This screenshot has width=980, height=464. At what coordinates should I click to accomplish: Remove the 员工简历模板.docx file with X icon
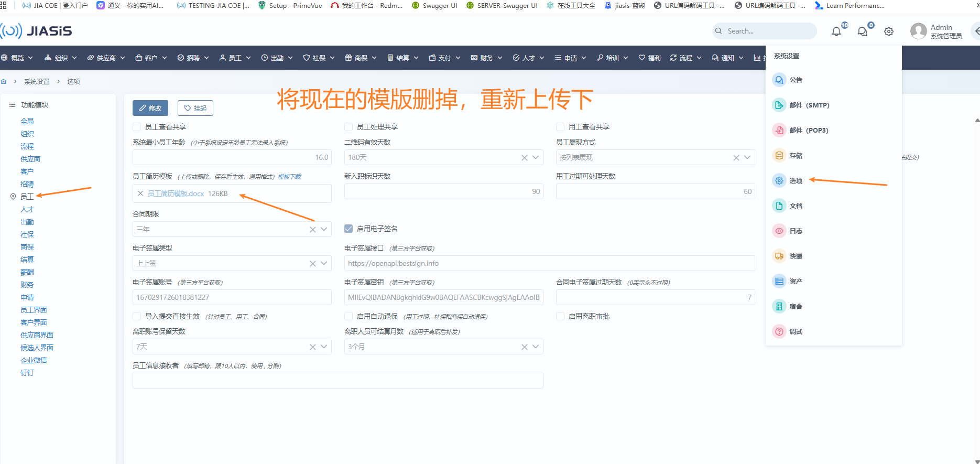pyautogui.click(x=140, y=193)
